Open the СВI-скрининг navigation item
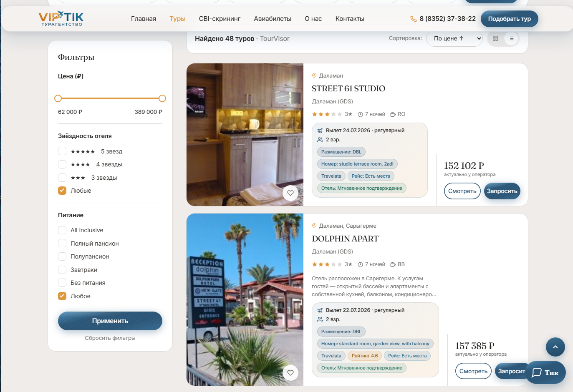Viewport: 573px width, 392px height. [220, 19]
